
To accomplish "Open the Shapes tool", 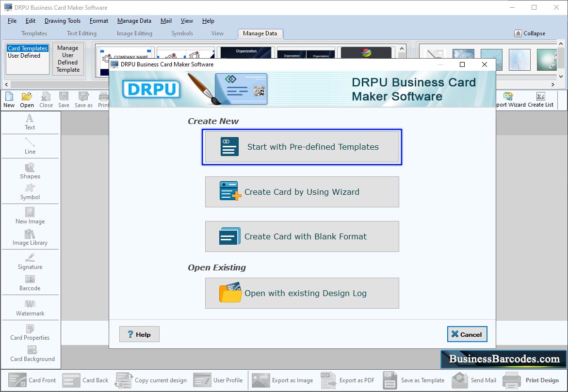I will pos(30,171).
